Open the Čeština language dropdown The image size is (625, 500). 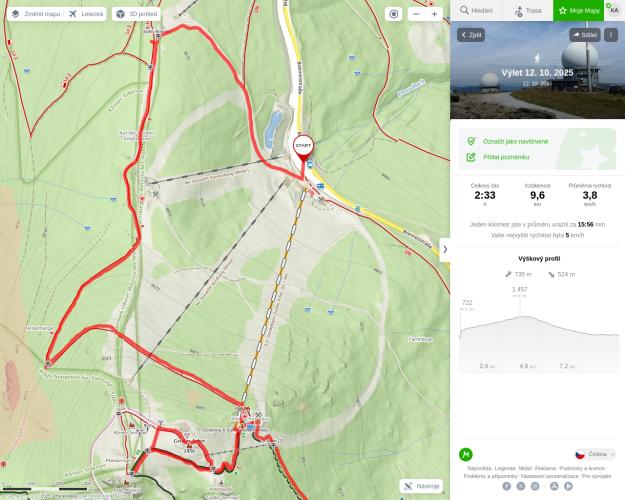(x=595, y=454)
